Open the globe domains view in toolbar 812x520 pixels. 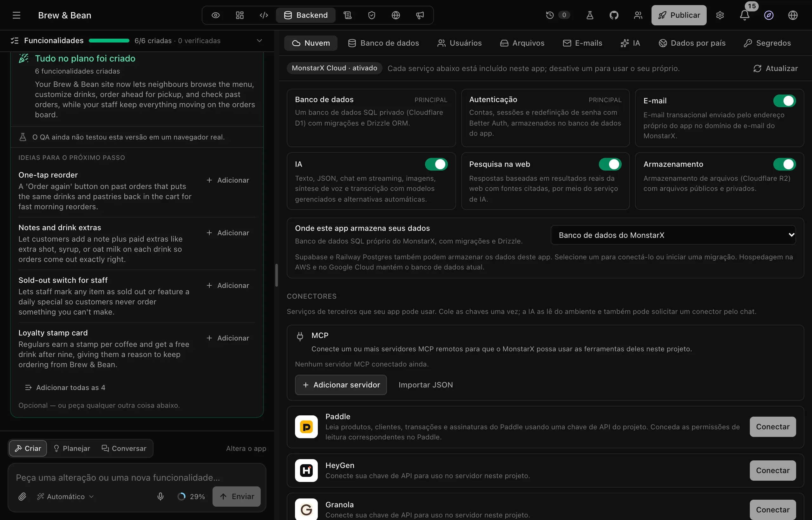[396, 15]
